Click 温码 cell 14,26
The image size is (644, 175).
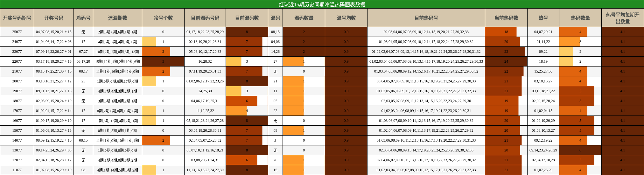[275, 52]
